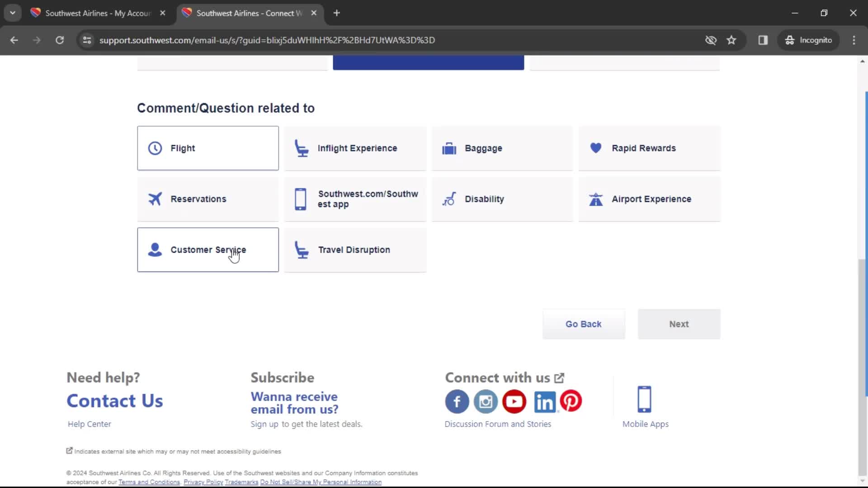The height and width of the screenshot is (488, 868).
Task: Open the Trademarks footer link
Action: point(241,482)
